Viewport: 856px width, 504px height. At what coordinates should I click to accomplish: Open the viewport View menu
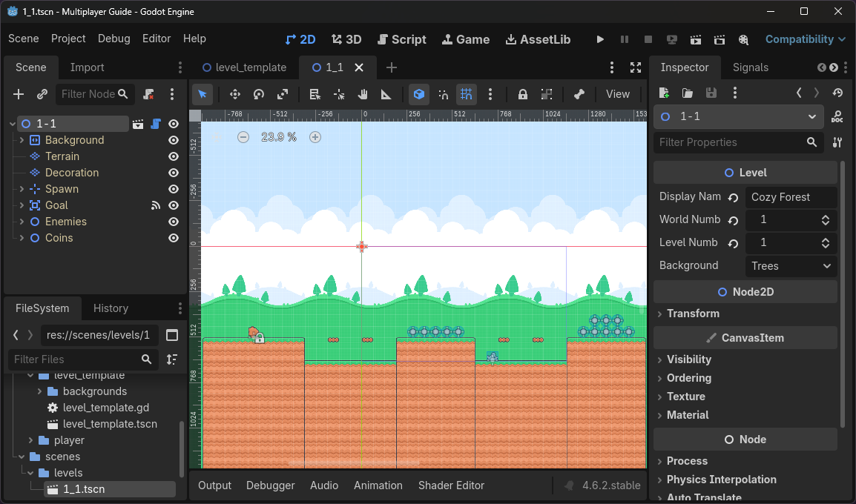[618, 94]
